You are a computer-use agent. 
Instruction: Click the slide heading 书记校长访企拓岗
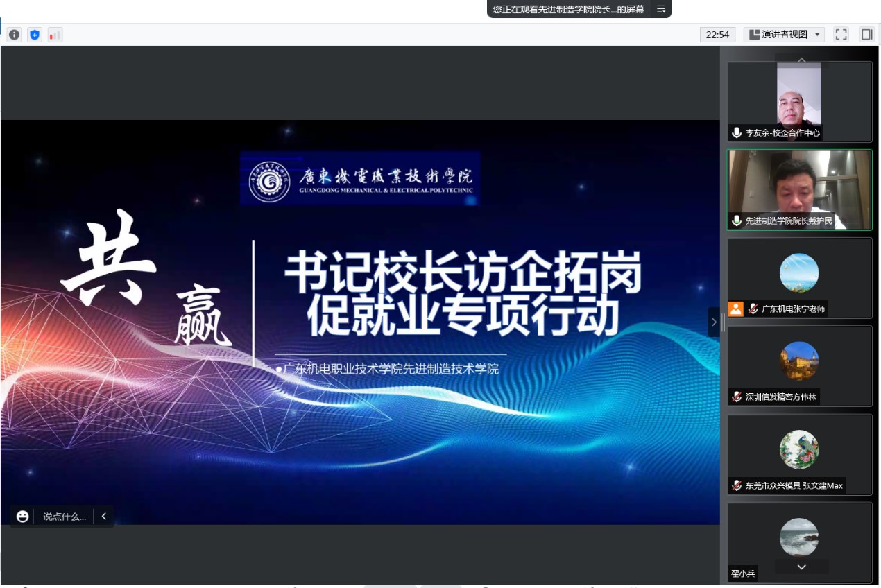[463, 273]
